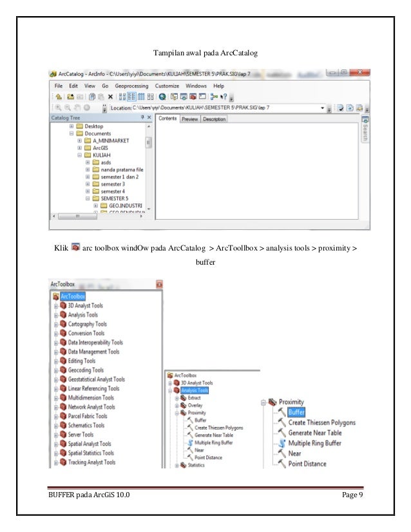Switch to the Description tab
This screenshot has height=532, width=411.
tap(214, 119)
